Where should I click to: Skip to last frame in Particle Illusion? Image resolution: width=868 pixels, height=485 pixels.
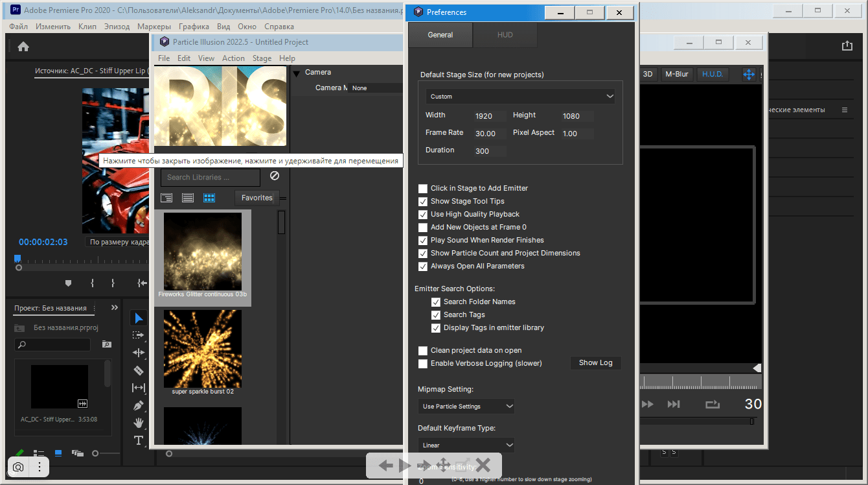click(x=674, y=404)
